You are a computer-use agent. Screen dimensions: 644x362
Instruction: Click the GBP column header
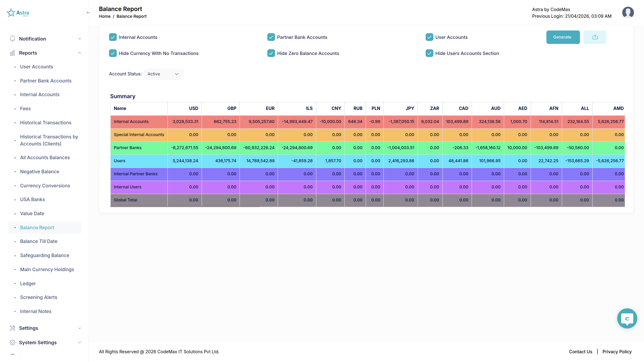pyautogui.click(x=231, y=108)
